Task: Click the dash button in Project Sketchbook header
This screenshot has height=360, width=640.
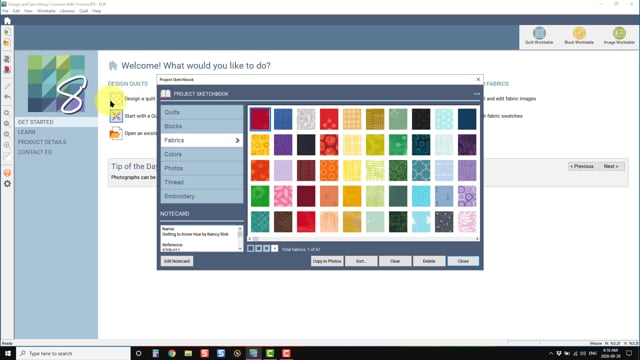Action: tap(476, 94)
